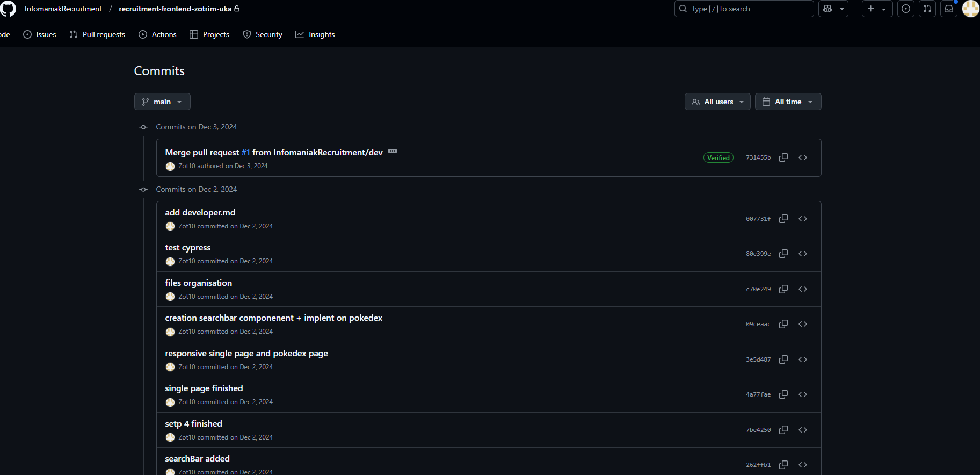Viewport: 980px width, 475px height.
Task: Open the All users filter dropdown
Action: [x=717, y=102]
